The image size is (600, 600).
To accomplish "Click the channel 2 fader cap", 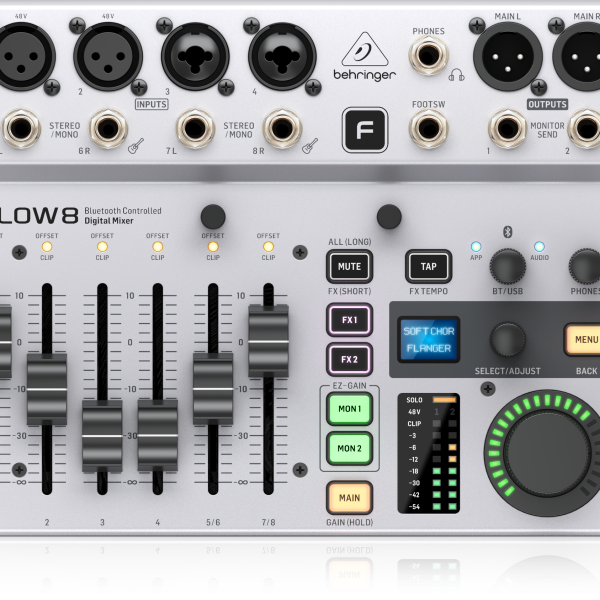I will (x=47, y=390).
